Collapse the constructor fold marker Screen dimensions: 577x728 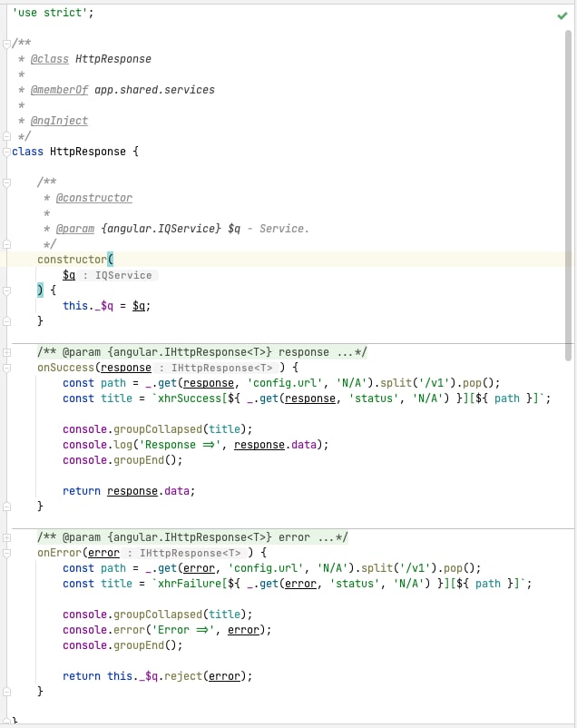6,290
